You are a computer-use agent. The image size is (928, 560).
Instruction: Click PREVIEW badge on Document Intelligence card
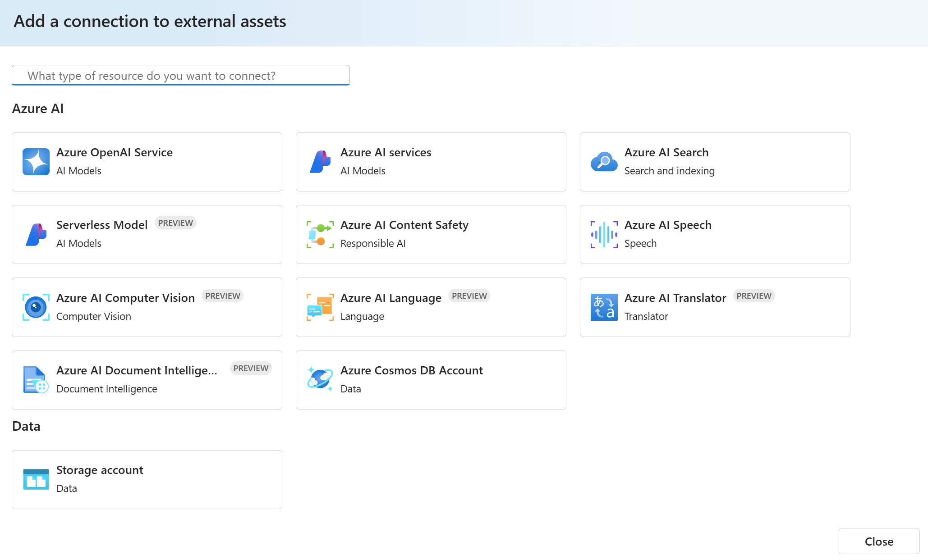pos(251,368)
